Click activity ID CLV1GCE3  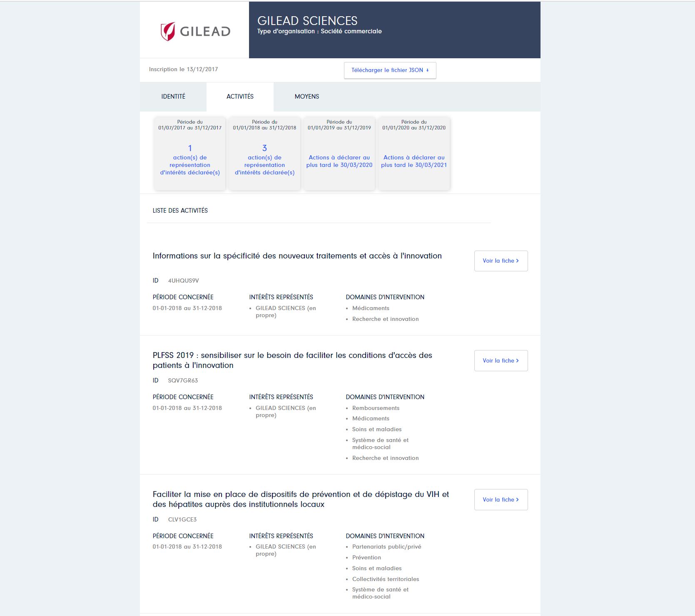pos(182,519)
